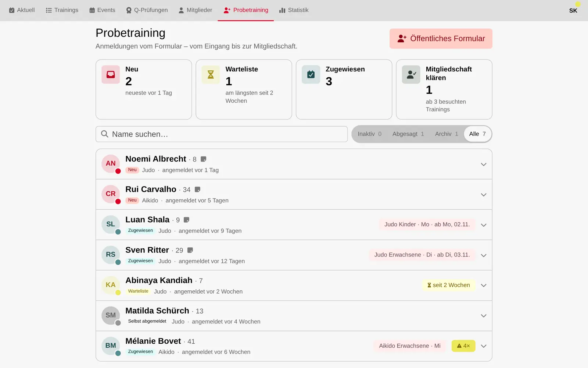Click the KA avatar of Abinaya Kandiah
588x368 pixels.
point(111,285)
